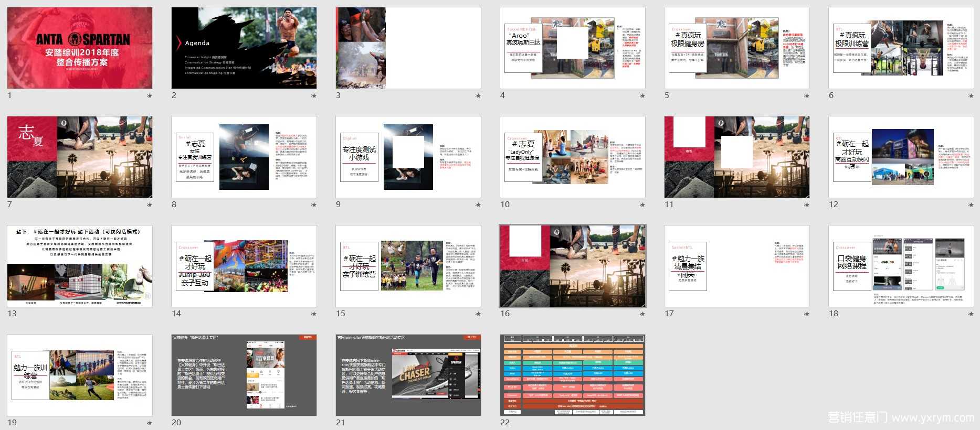Select slide 11 thumbnail
Screen dimensions: 980x430
737,157
